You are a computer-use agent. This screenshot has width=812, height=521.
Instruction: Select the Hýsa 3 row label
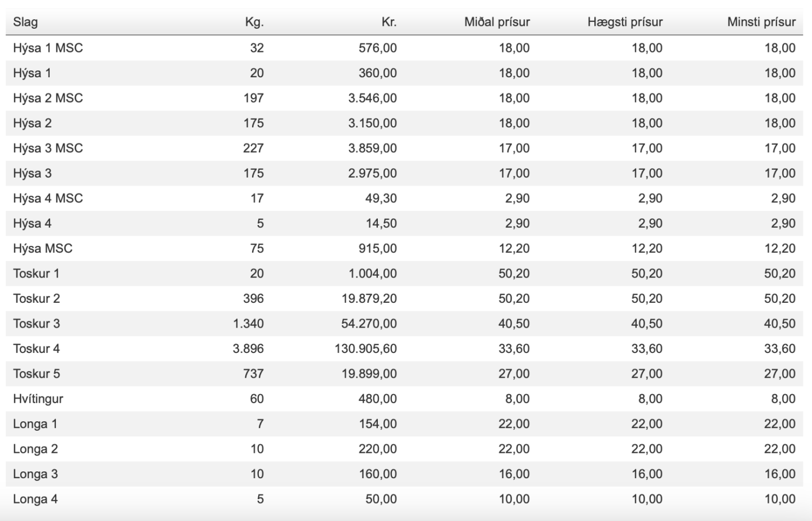32,173
